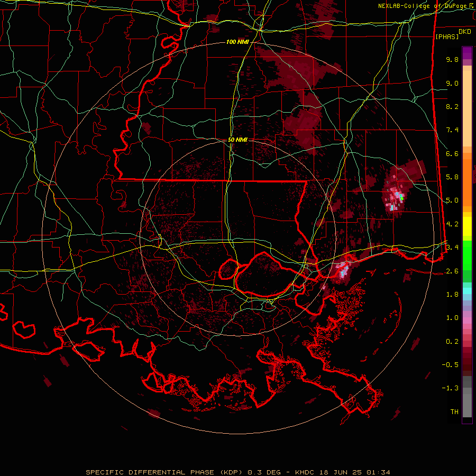476x476 pixels.
Task: Click the pink segment of the color bar
Action: 467,321
